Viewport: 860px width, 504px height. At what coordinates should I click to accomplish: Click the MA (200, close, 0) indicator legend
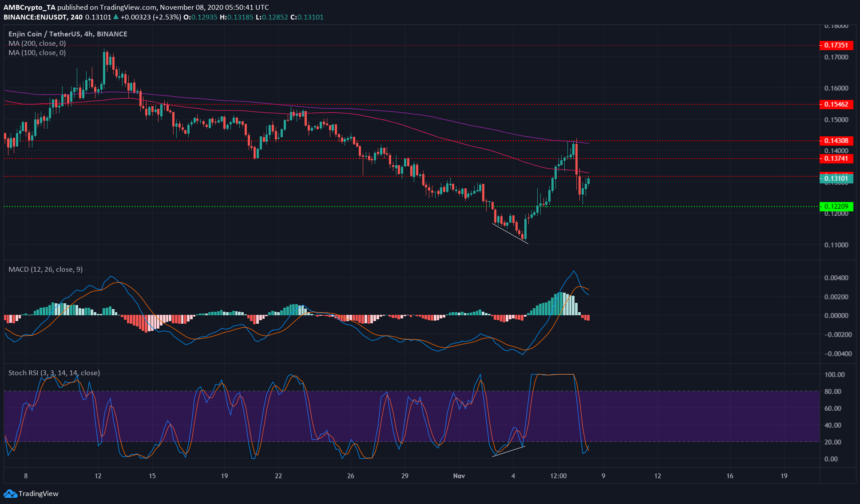(x=37, y=44)
